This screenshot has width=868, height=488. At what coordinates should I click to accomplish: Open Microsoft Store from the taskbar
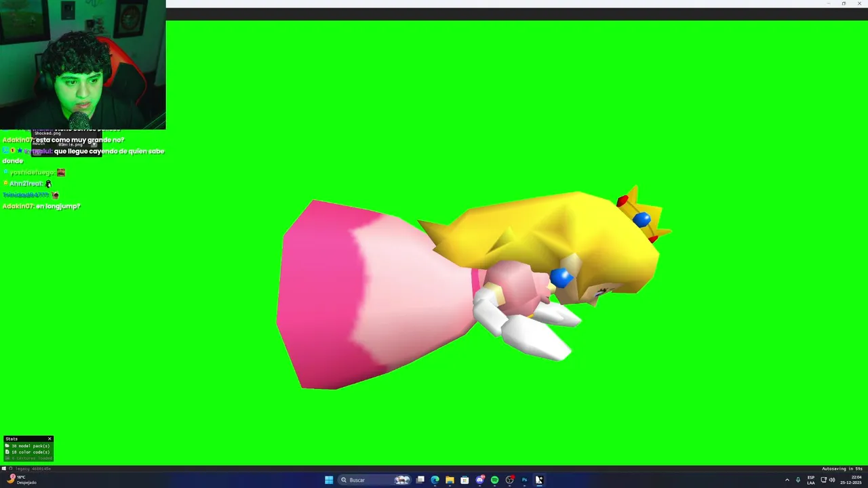click(465, 480)
